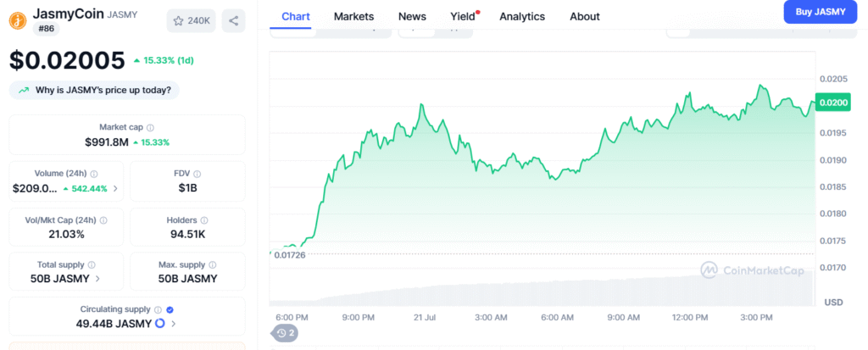Click the USD currency label on chart

pos(834,303)
